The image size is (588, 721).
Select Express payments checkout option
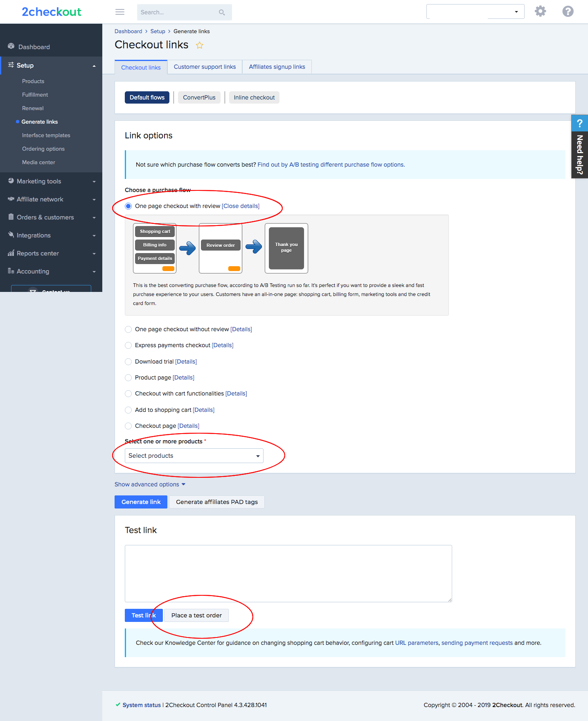[x=128, y=345]
